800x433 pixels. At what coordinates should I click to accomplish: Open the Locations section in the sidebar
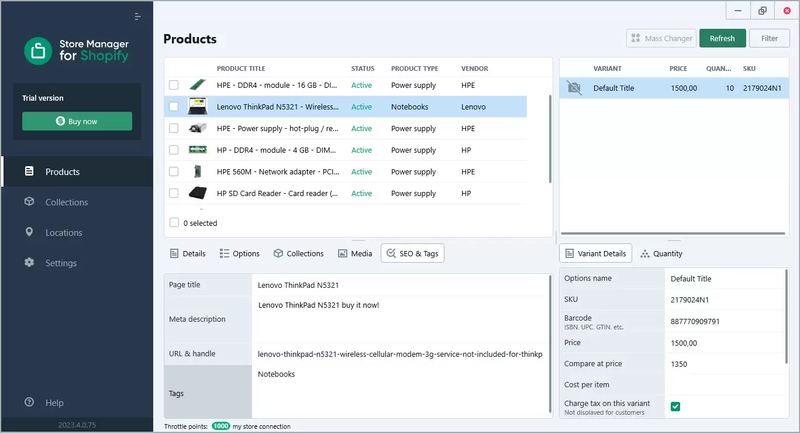click(x=77, y=233)
